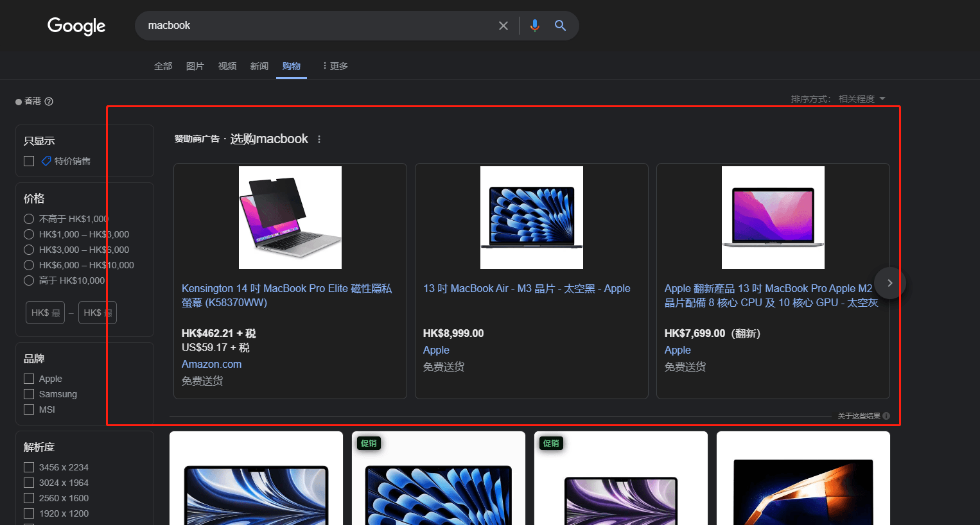Image resolution: width=980 pixels, height=525 pixels.
Task: Select price range HK$1,000 – HK$3,000
Action: click(29, 234)
